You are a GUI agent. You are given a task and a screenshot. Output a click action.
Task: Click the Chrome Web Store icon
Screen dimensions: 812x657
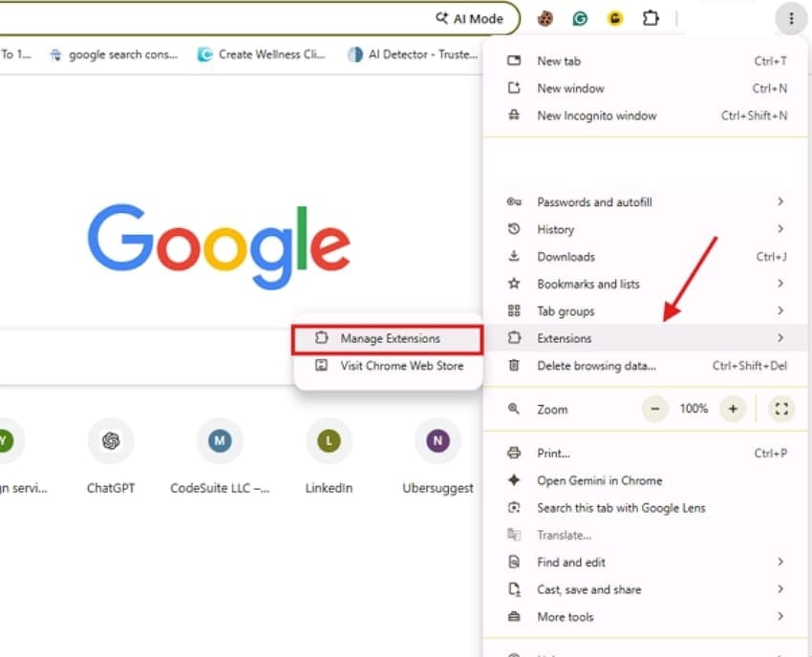(321, 365)
